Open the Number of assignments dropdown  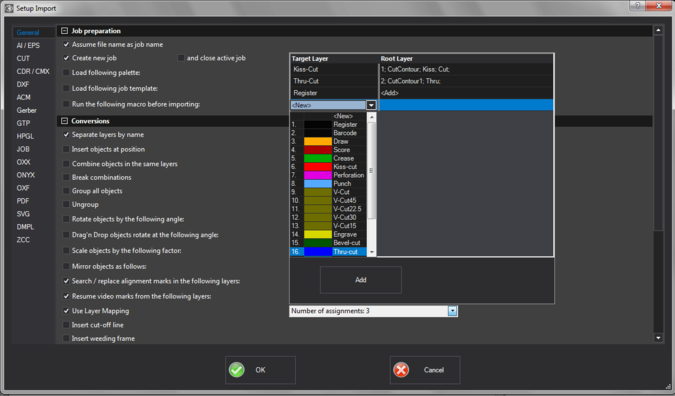coord(452,311)
